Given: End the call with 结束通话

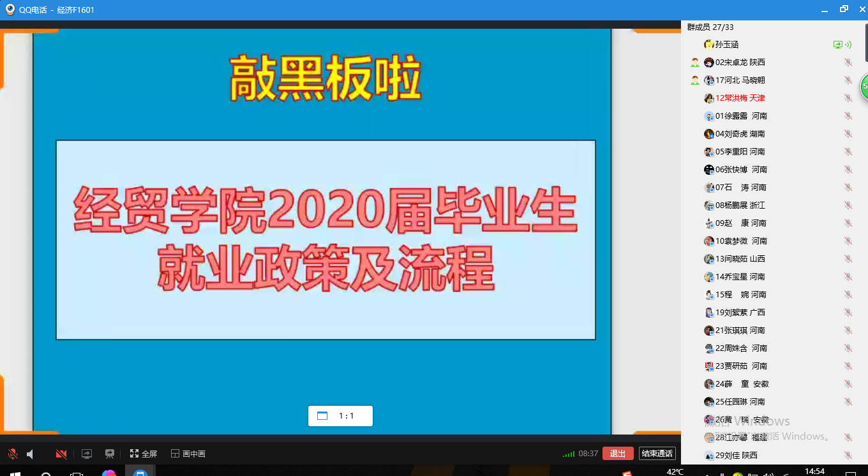Looking at the screenshot, I should (657, 454).
